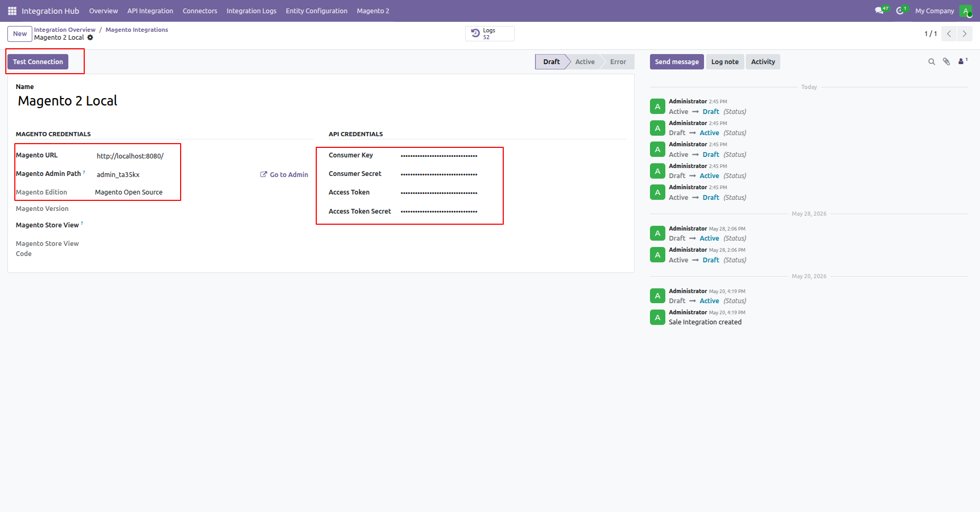The width and height of the screenshot is (980, 512).
Task: Edit the Magento URL field
Action: (202, 156)
